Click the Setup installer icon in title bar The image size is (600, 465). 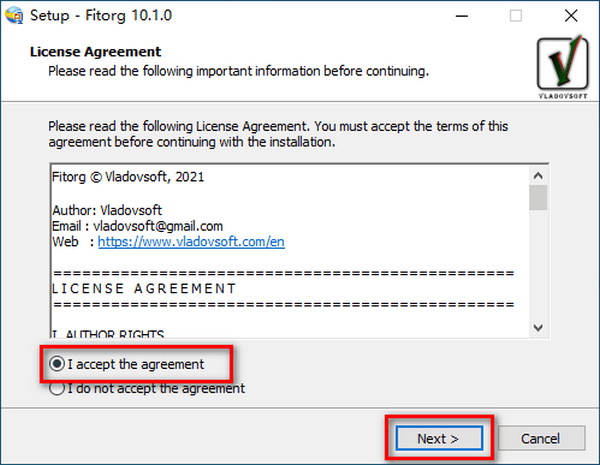point(16,16)
